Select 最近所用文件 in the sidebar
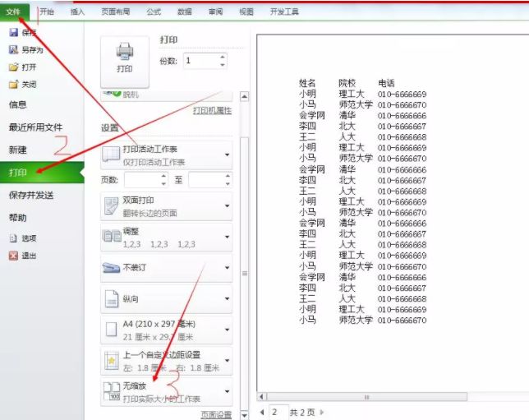The height and width of the screenshot is (420, 529). click(x=35, y=127)
